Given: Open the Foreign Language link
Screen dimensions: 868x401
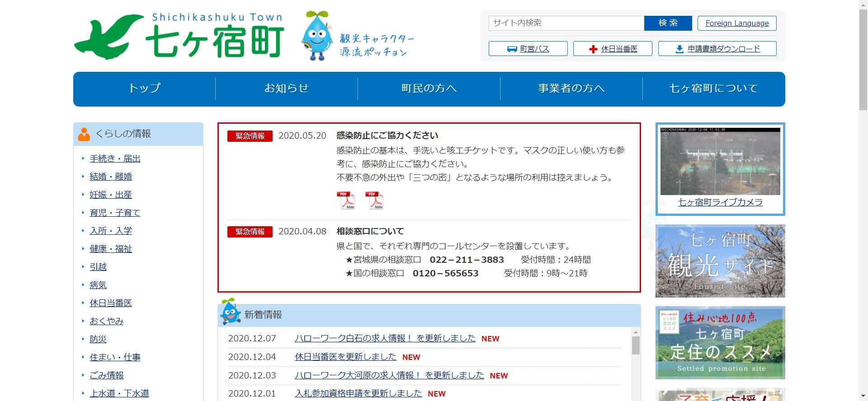Looking at the screenshot, I should 736,23.
